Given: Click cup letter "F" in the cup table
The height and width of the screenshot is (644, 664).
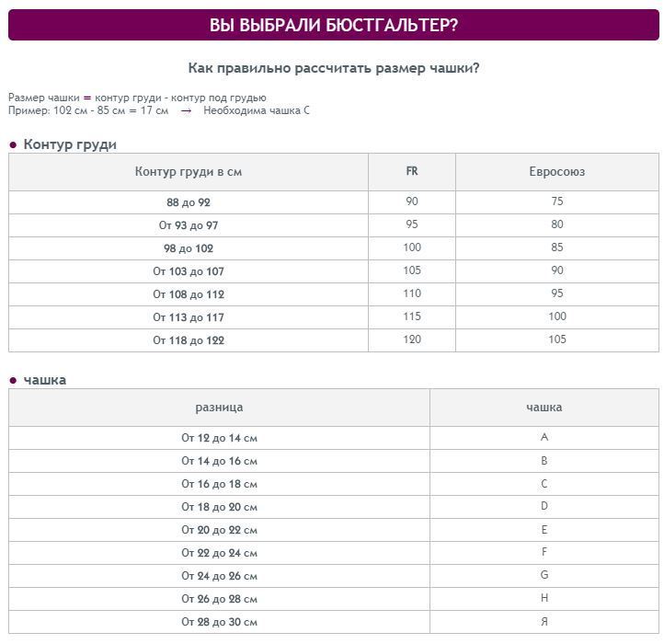Looking at the screenshot, I should click(x=544, y=553).
